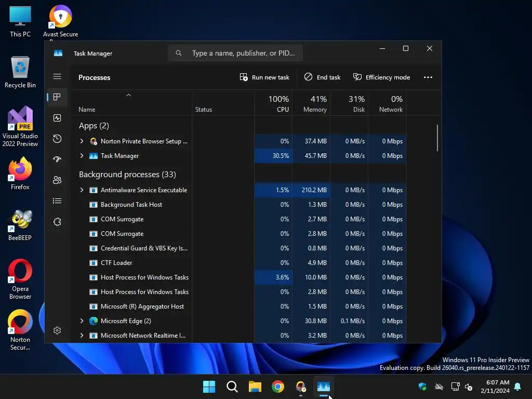Screen dimensions: 532x399
Task: Select the first COM Surrogate 2.7 MB row
Action: [x=239, y=219]
